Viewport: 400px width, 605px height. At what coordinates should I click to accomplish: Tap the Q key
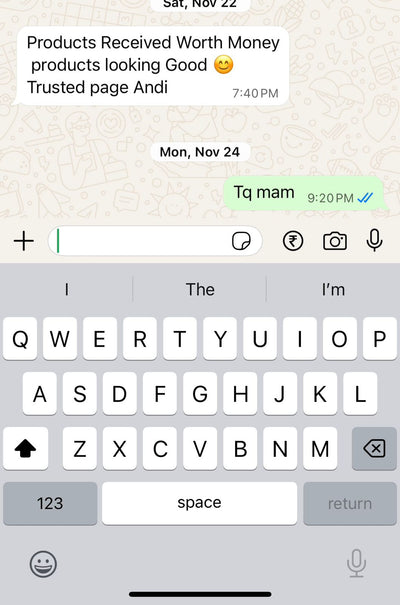(20, 339)
